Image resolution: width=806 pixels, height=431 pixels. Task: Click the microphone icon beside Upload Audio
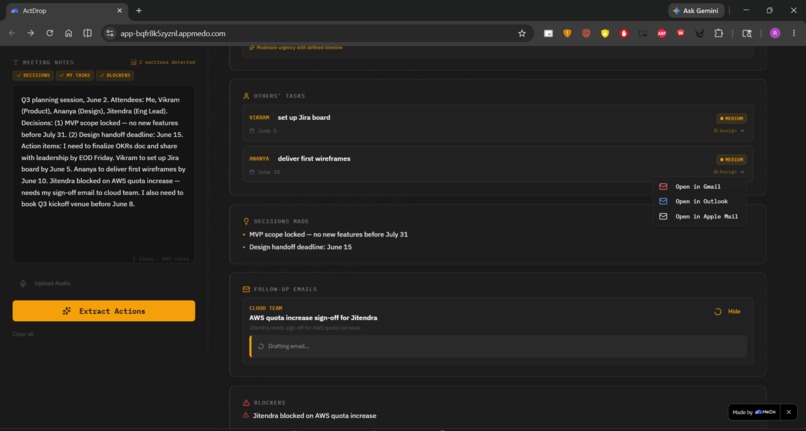click(23, 283)
